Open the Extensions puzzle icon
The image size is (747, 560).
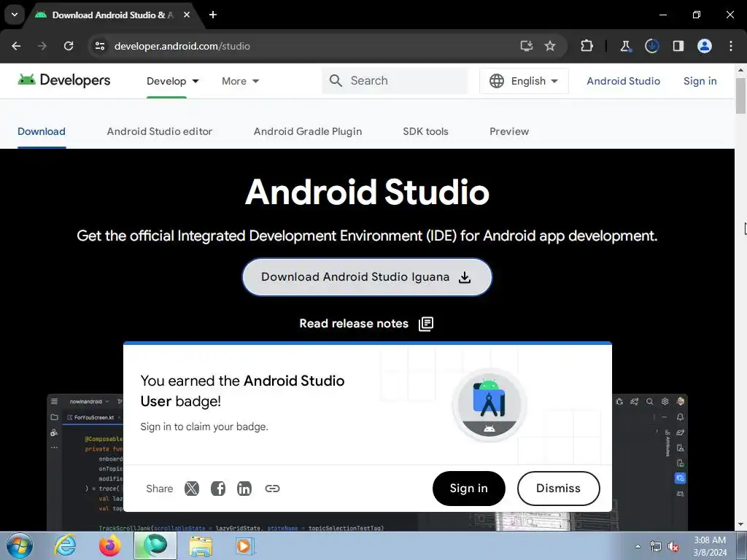point(587,46)
